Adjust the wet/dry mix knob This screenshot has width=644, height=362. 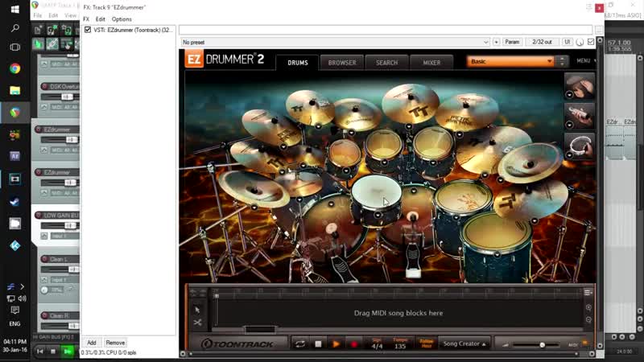click(580, 43)
